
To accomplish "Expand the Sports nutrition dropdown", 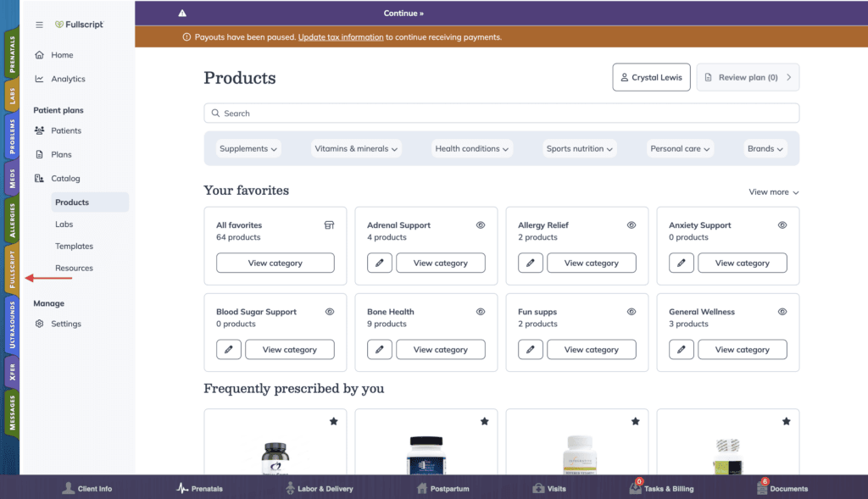I will pos(580,149).
